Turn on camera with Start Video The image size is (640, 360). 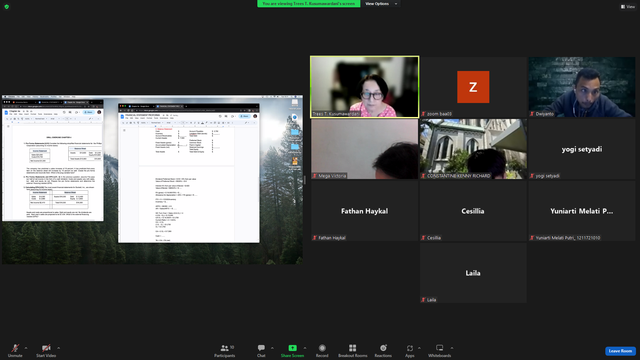(46, 350)
